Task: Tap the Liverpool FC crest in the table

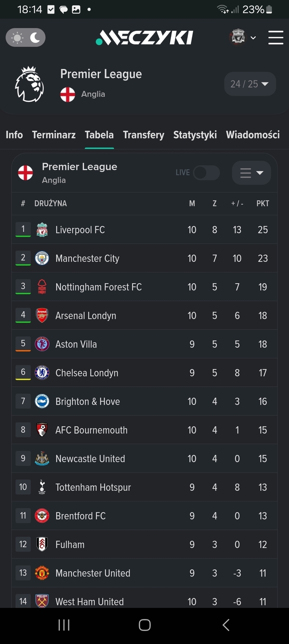Action: click(42, 230)
